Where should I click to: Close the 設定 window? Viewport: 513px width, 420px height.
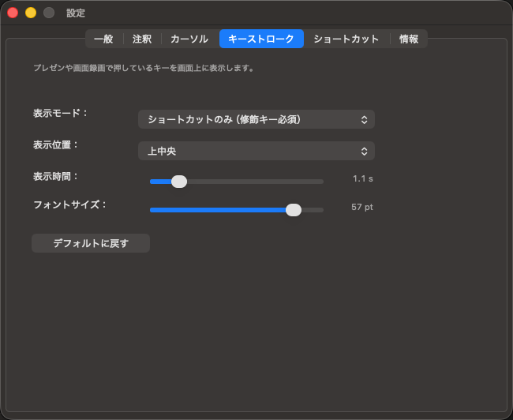coord(13,13)
